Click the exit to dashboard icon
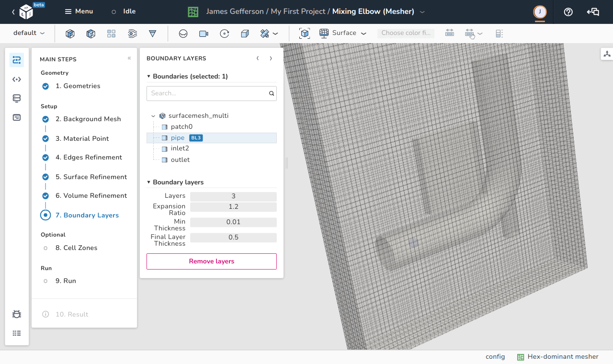613x364 pixels. (x=593, y=12)
